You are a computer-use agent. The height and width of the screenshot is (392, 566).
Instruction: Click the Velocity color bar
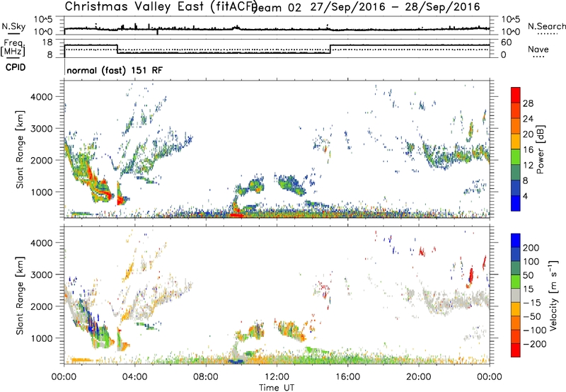coord(516,295)
